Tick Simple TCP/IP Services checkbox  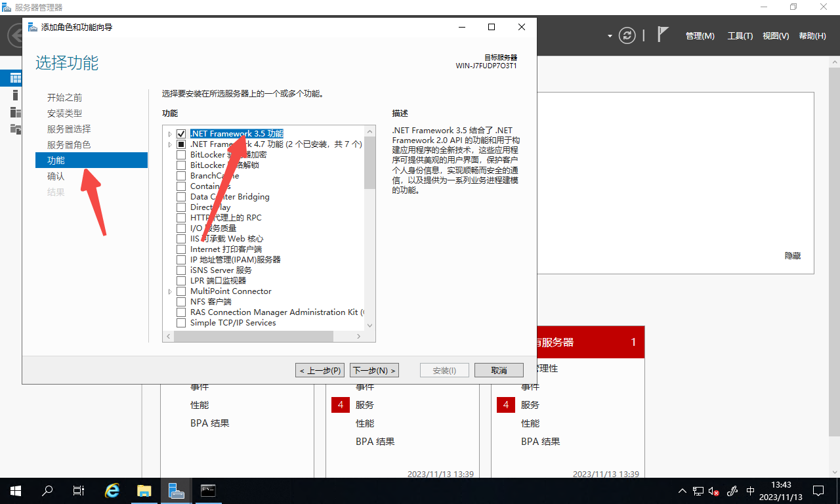pyautogui.click(x=181, y=323)
